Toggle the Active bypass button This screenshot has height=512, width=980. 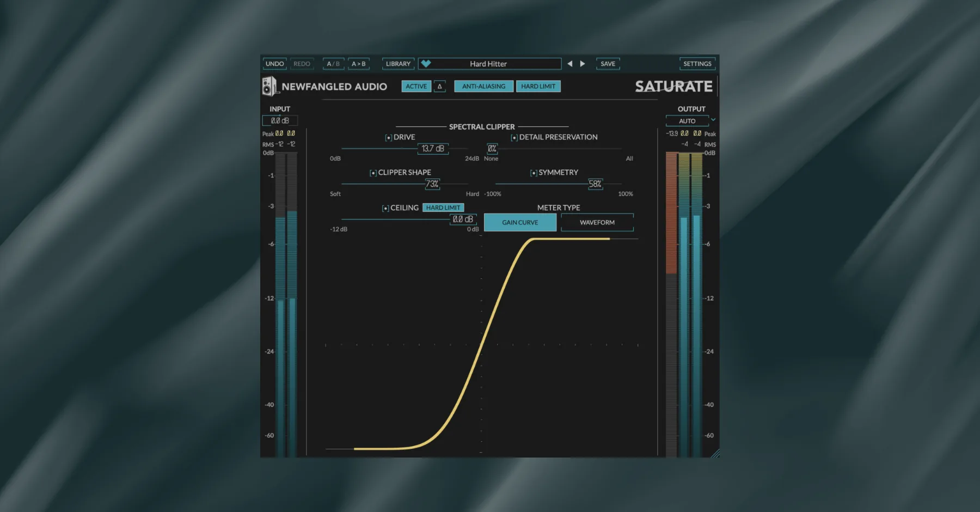[416, 86]
